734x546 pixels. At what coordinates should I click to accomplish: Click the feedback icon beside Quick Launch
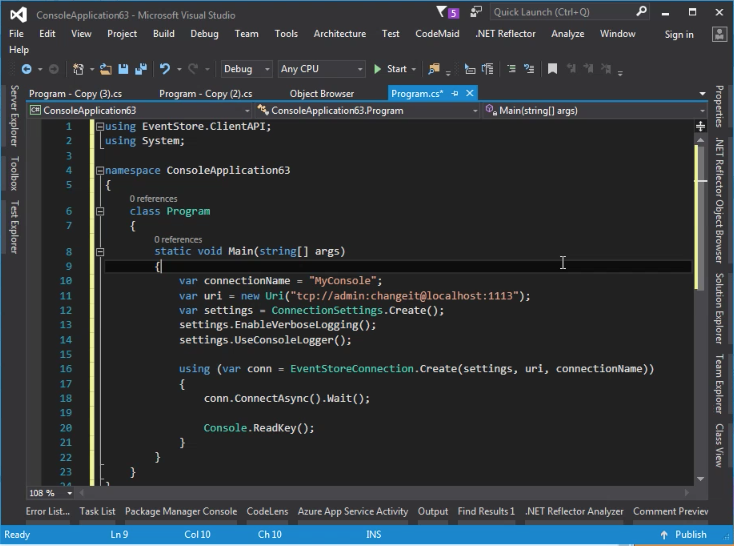(x=476, y=12)
